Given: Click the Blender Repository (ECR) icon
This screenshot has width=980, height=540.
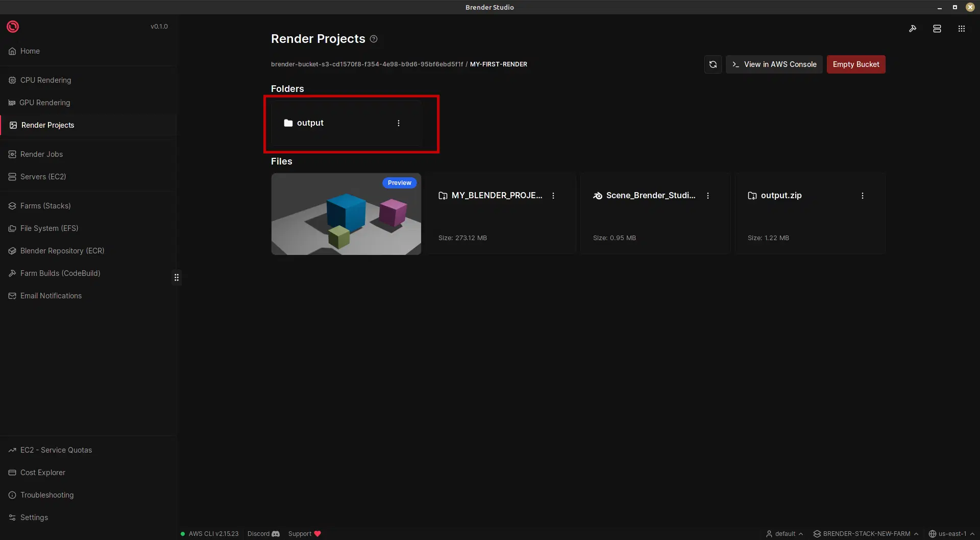Looking at the screenshot, I should (12, 251).
